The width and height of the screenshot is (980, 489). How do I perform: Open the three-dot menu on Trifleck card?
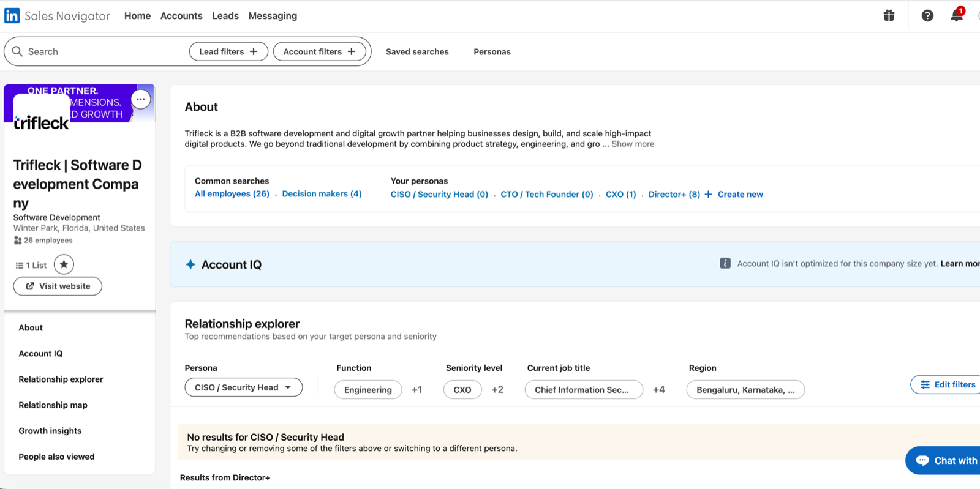141,99
